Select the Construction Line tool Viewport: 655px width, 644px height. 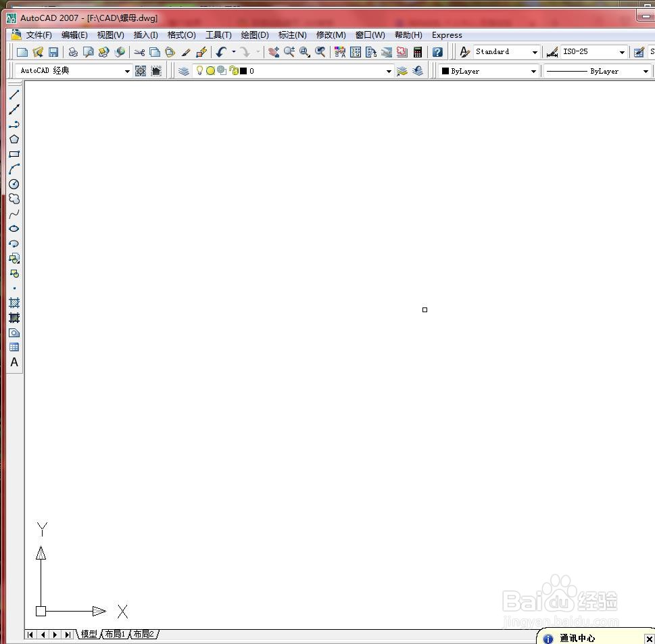click(x=14, y=109)
